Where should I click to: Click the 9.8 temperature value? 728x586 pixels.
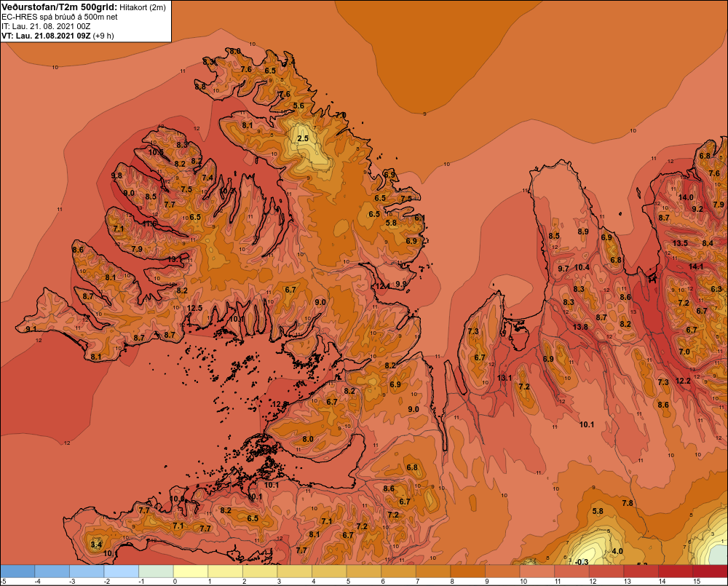[116, 175]
